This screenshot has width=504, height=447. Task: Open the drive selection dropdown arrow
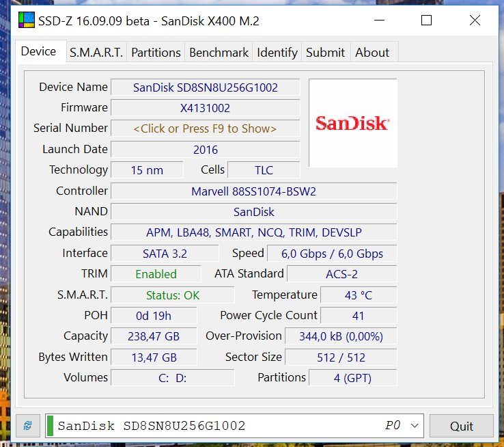[x=415, y=426]
